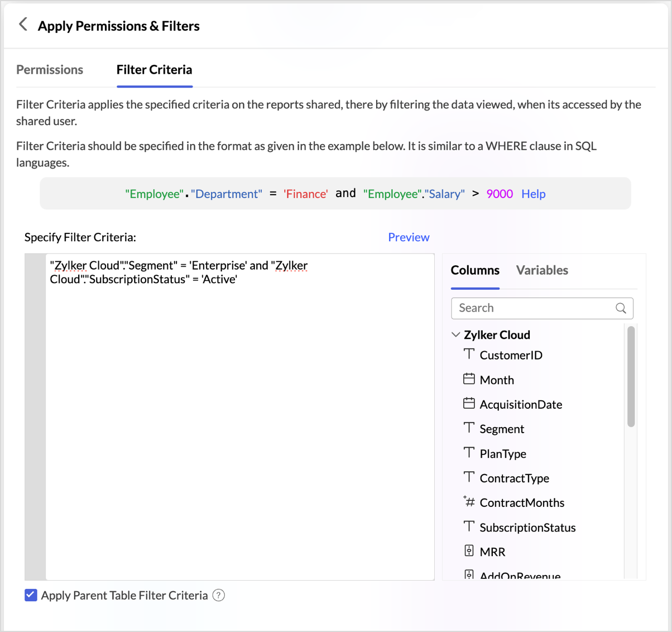This screenshot has height=632, width=672.
Task: Switch to the Permissions tab
Action: [x=50, y=70]
